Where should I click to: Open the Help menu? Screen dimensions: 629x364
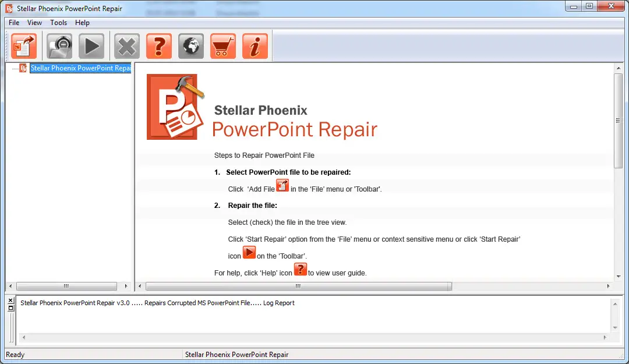click(x=82, y=23)
